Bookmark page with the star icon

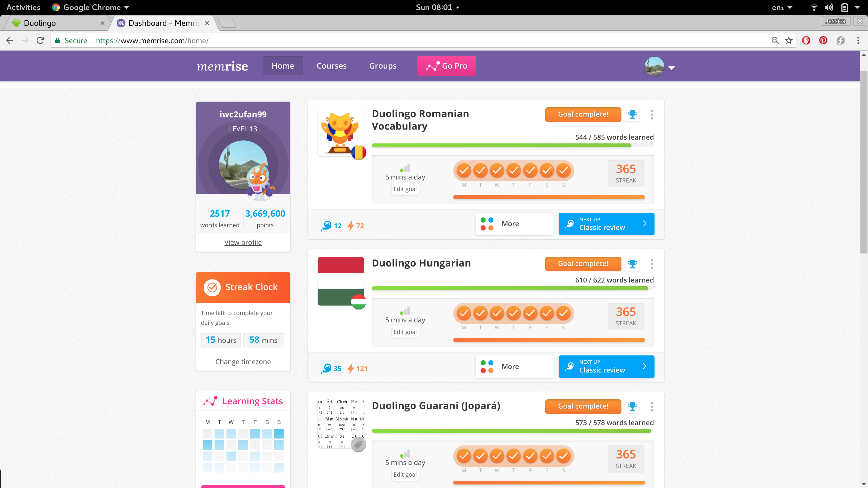click(789, 40)
